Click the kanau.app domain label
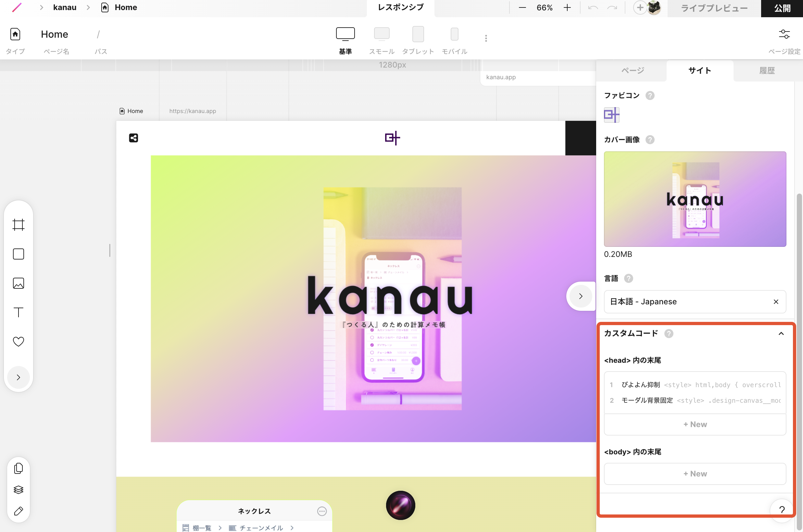The height and width of the screenshot is (532, 803). coord(501,77)
